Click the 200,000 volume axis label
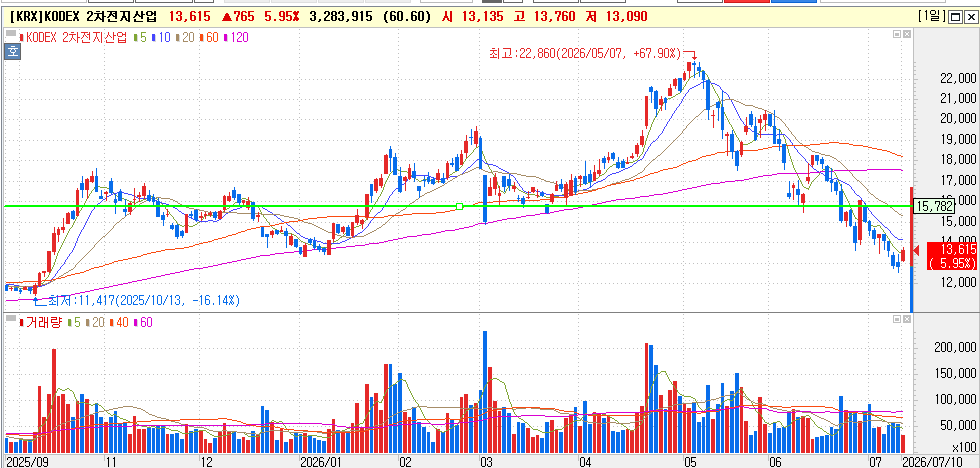980x468 pixels. [954, 347]
